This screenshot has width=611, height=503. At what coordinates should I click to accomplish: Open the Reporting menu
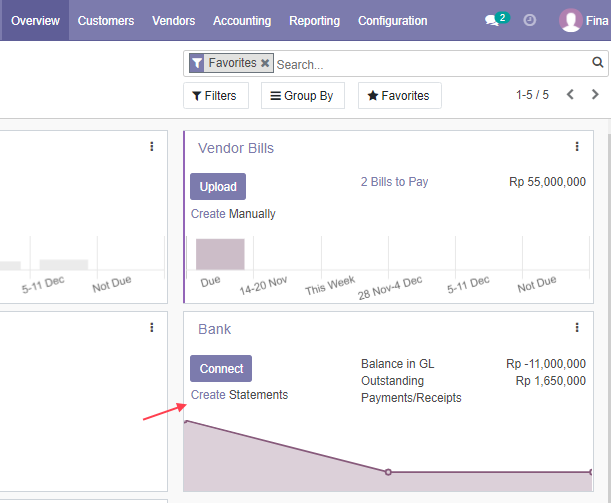point(314,21)
